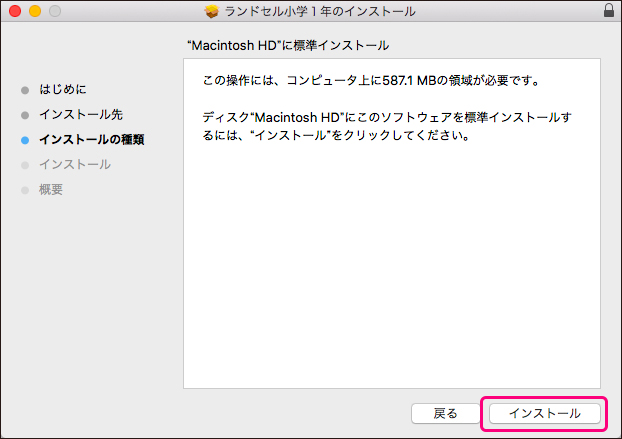Click the gray bullet beside インストール先

[25, 115]
